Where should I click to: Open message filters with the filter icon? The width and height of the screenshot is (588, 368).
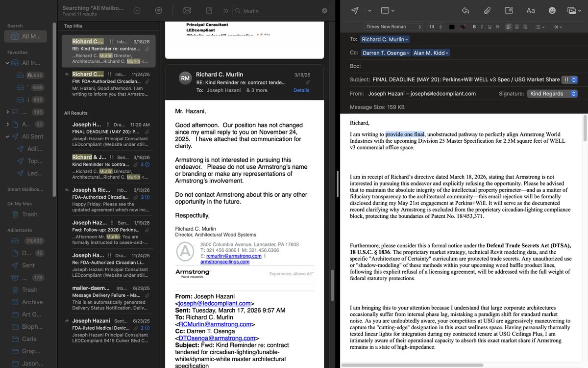(158, 10)
